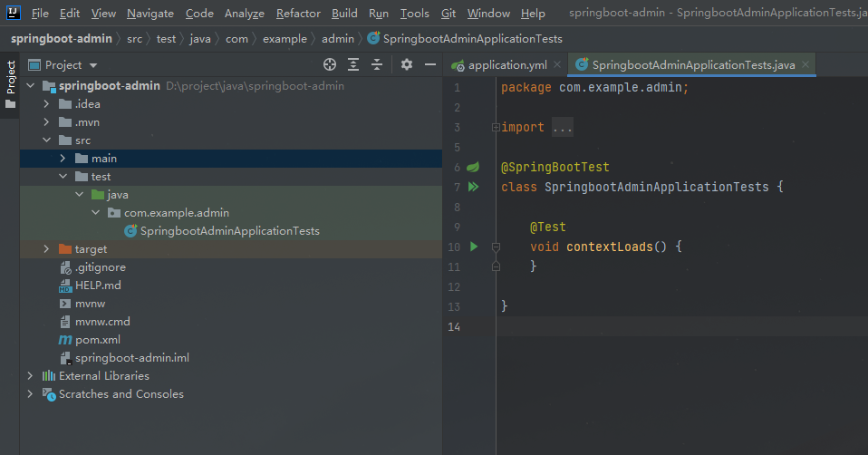Select the SpringbootAdminApplicationTests.java editor tab

tap(693, 65)
